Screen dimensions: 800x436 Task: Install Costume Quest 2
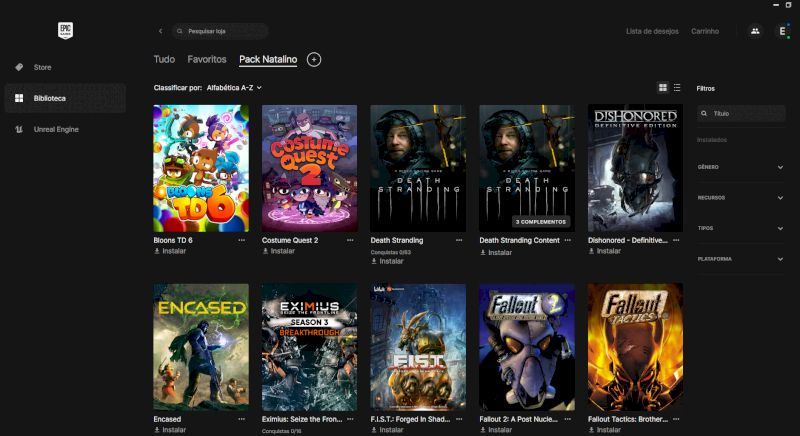click(282, 251)
